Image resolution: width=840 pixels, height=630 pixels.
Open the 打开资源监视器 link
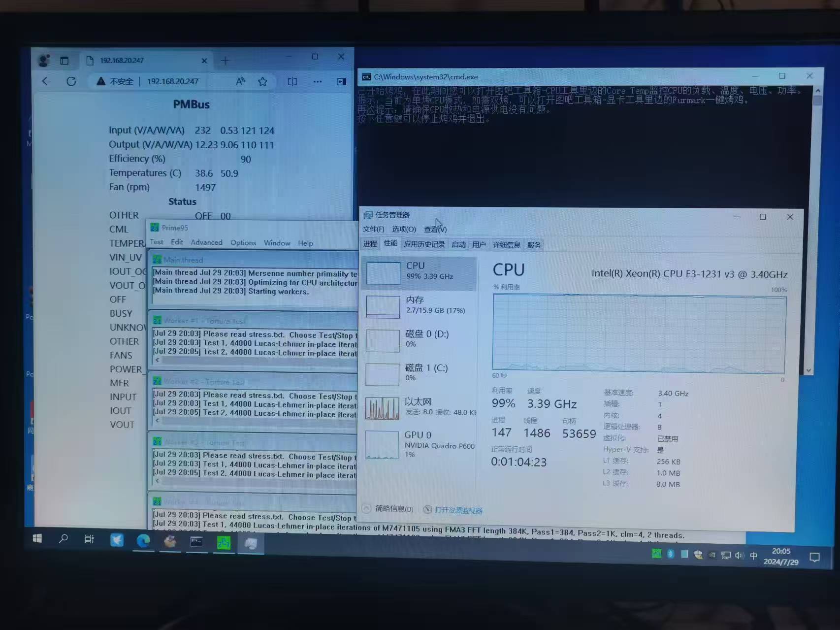[x=453, y=510]
